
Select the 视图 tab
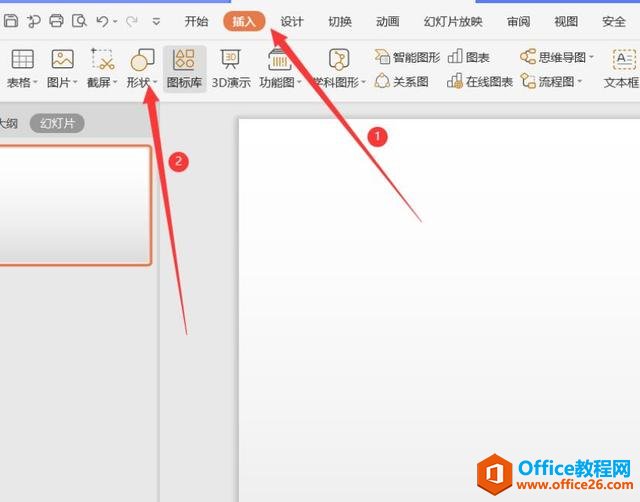tap(566, 21)
